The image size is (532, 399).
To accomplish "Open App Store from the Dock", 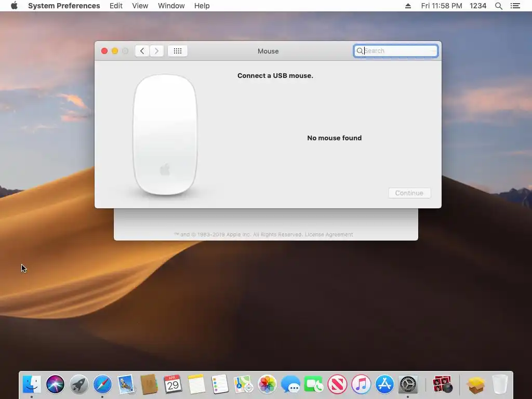I will pyautogui.click(x=384, y=384).
